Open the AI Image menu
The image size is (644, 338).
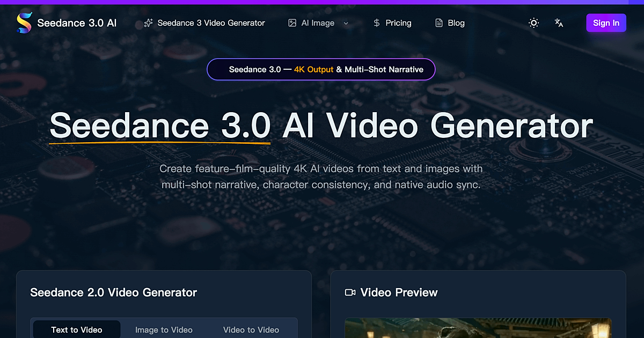point(318,23)
